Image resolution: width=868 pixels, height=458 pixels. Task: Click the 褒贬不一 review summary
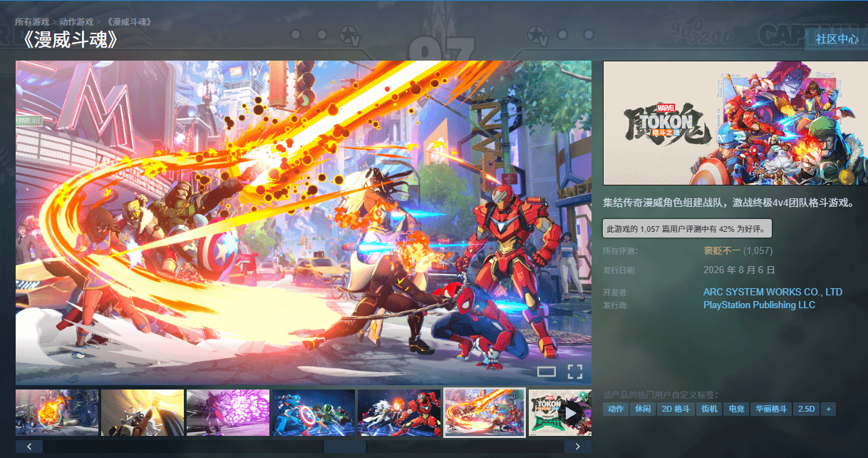[722, 251]
